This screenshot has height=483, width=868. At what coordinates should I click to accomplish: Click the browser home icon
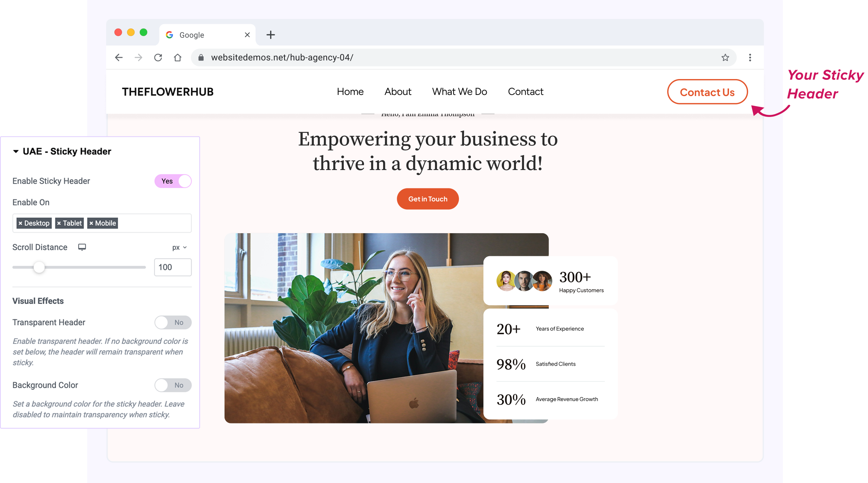[x=178, y=57]
